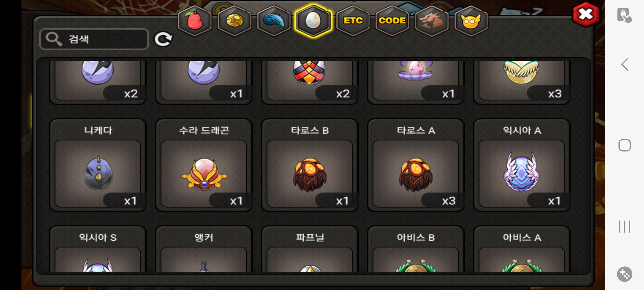Open the CODE tab

392,21
